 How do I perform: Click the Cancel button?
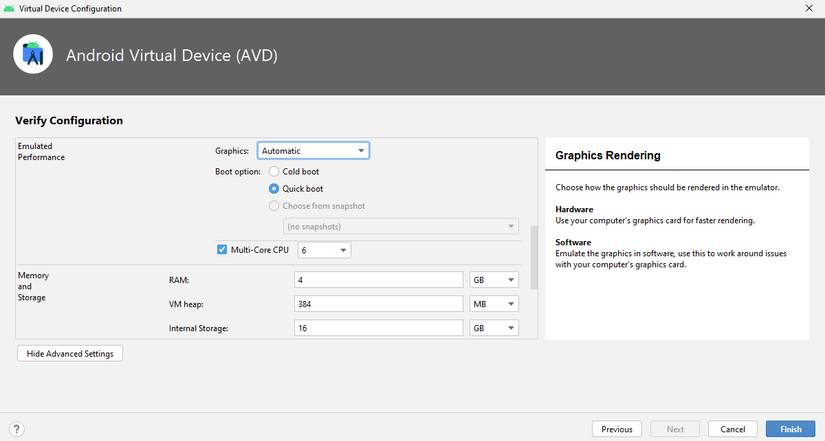[732, 429]
